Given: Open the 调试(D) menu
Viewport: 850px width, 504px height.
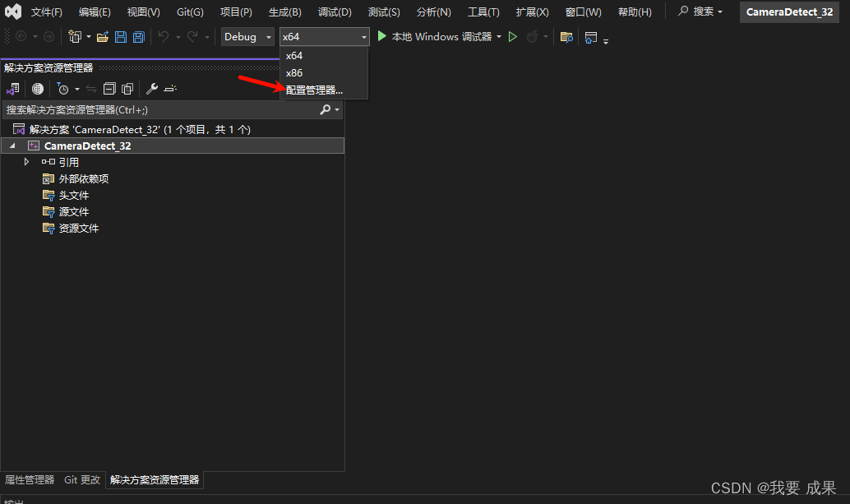Looking at the screenshot, I should (x=335, y=12).
